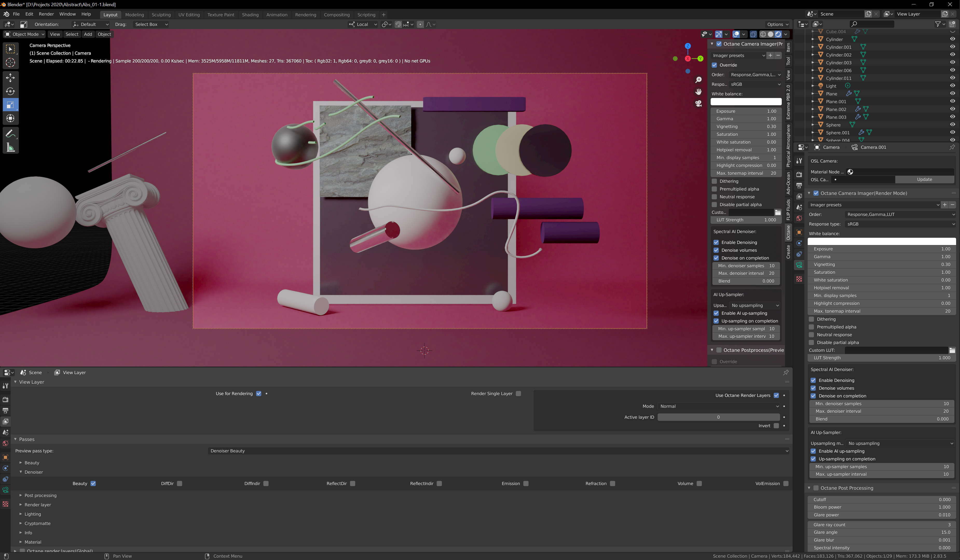The height and width of the screenshot is (560, 960).
Task: Toggle camera view icon in viewport
Action: pos(698,103)
